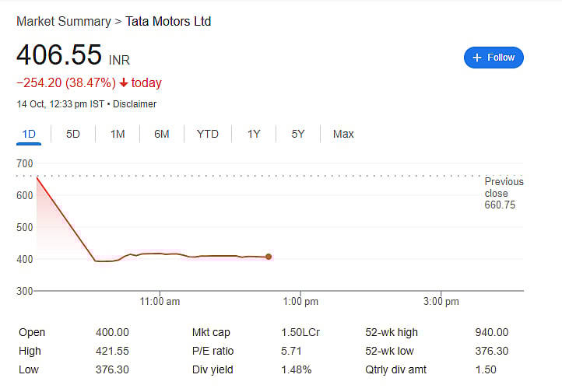Click the current price dot on chart
This screenshot has height=392, width=562.
pyautogui.click(x=269, y=257)
